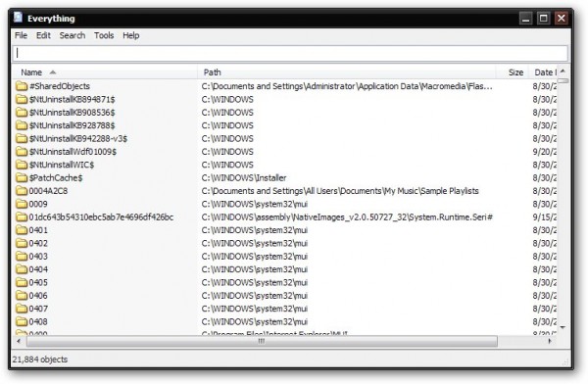Sort by the Size column header
588x384 pixels.
tap(513, 72)
